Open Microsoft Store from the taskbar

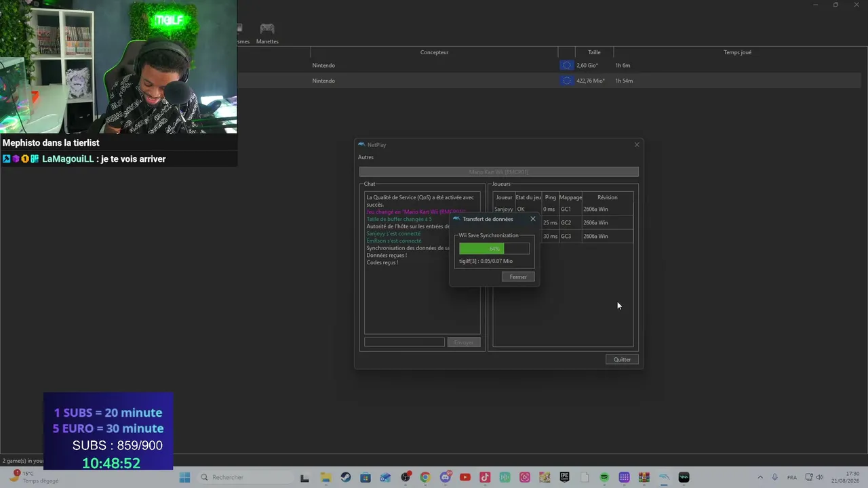pyautogui.click(x=366, y=477)
